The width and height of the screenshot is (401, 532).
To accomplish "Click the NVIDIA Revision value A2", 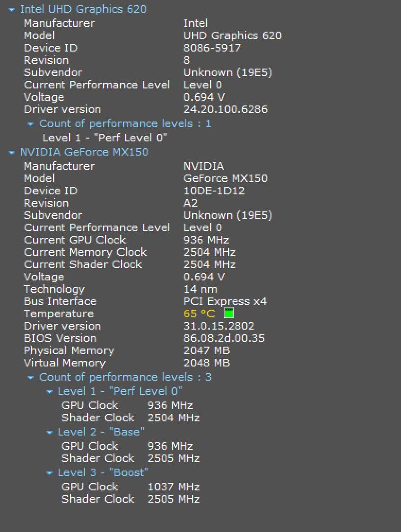I will click(190, 203).
